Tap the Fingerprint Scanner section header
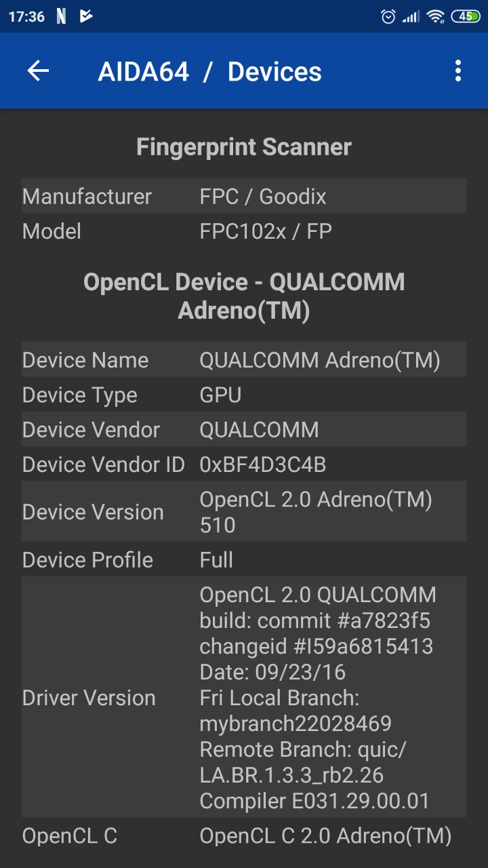This screenshot has width=488, height=868. [244, 147]
